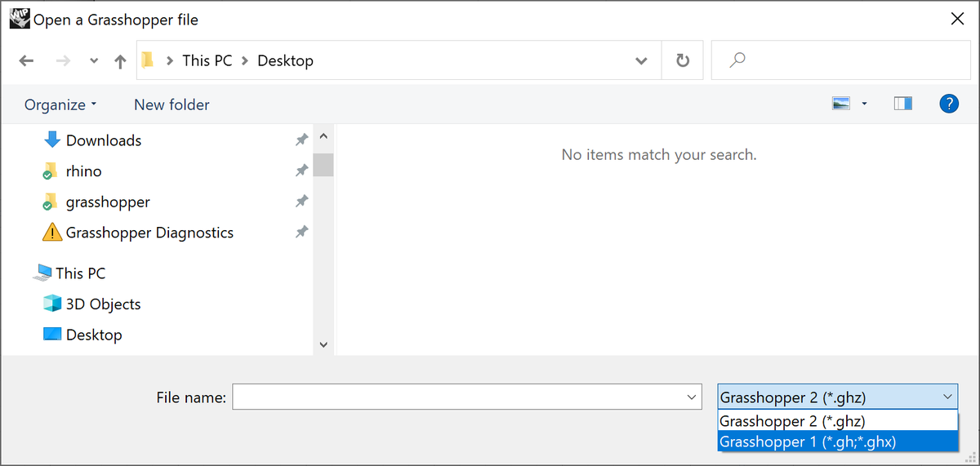Click the This PC computer icon
This screenshot has width=980, height=466.
pyautogui.click(x=42, y=273)
